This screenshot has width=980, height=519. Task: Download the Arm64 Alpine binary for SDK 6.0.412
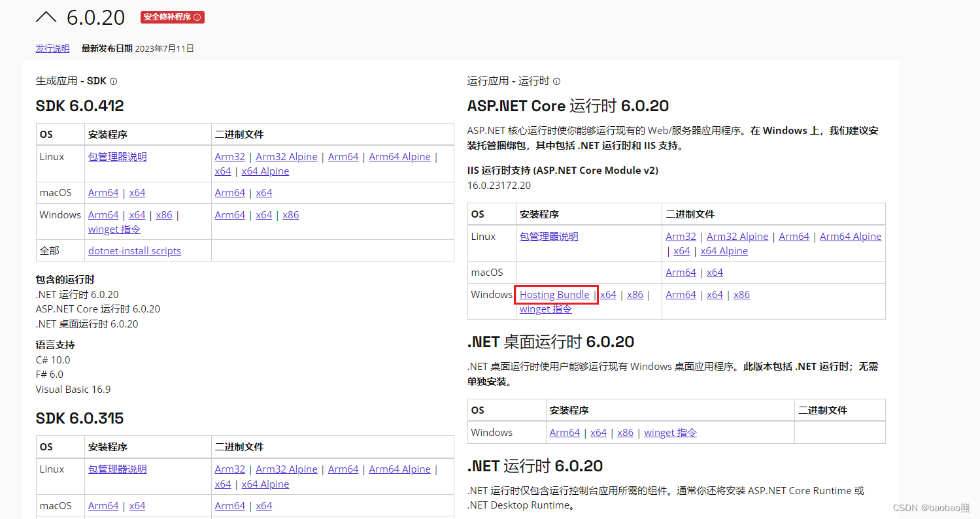coord(400,157)
